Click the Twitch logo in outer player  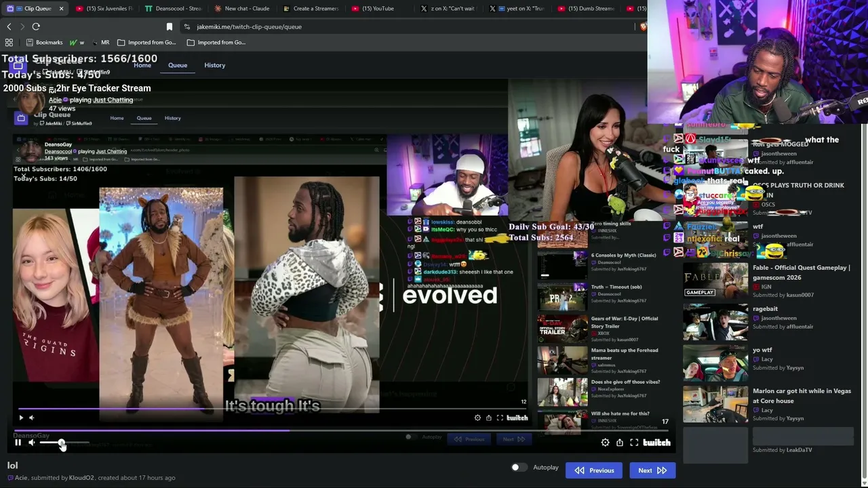point(656,443)
